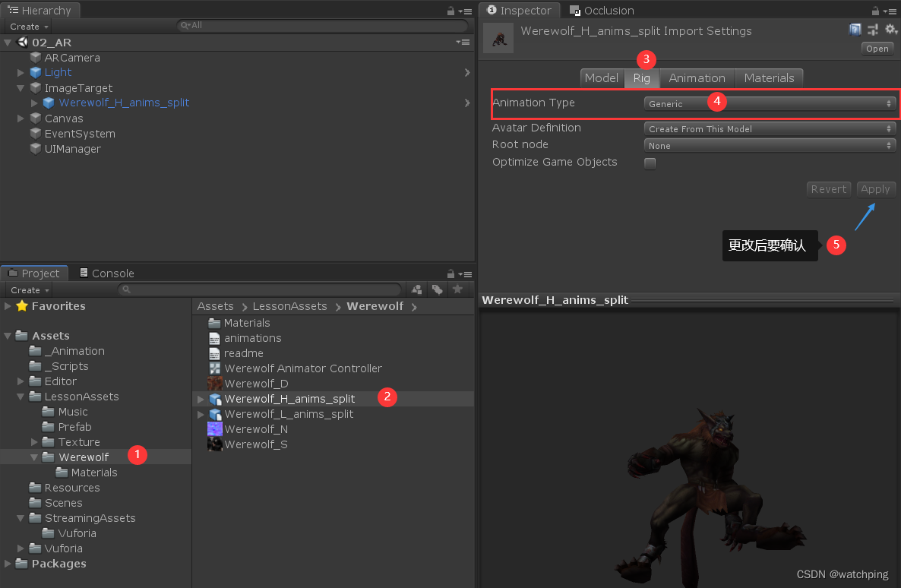Select the Inspector tab
The width and height of the screenshot is (901, 588).
pos(520,11)
